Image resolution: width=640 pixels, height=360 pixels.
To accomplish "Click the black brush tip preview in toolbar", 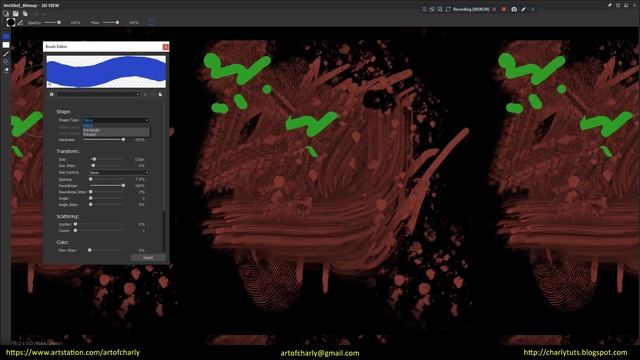I will coord(11,22).
